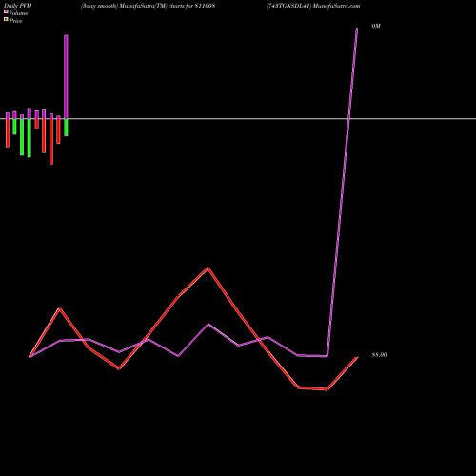Click the lowest red bar below baseline
Screen dimensions: 476x476
tap(51, 141)
